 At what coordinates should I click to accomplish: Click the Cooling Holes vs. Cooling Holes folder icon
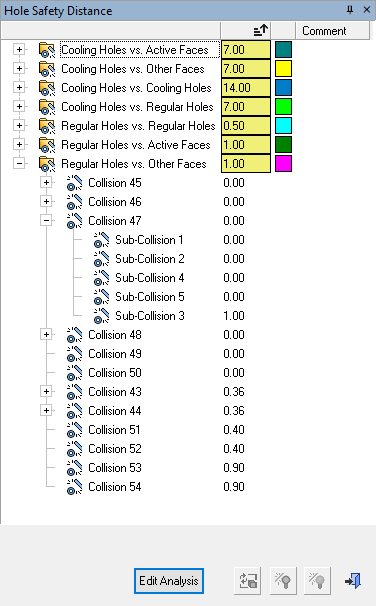47,88
